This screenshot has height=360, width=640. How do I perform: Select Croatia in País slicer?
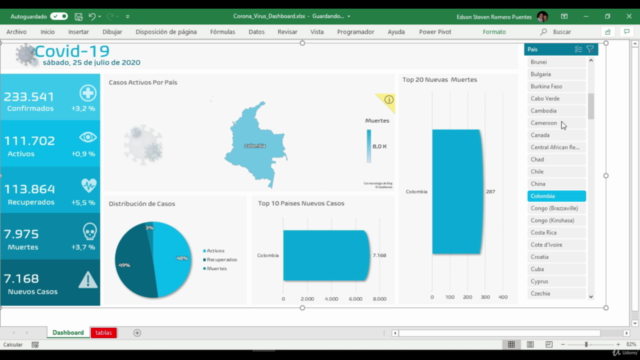pyautogui.click(x=557, y=257)
